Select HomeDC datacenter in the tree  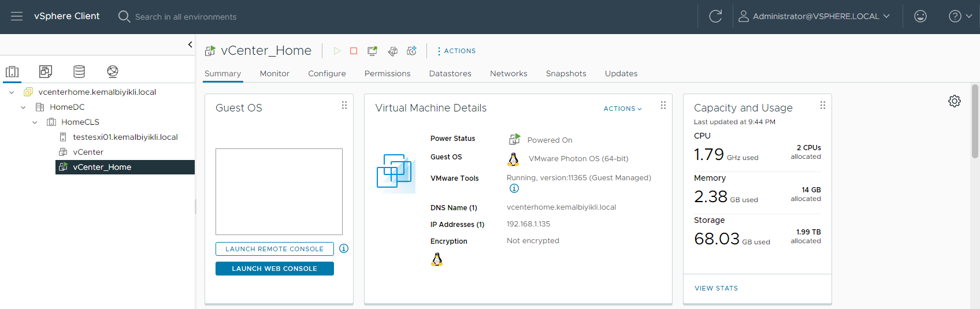coord(67,107)
